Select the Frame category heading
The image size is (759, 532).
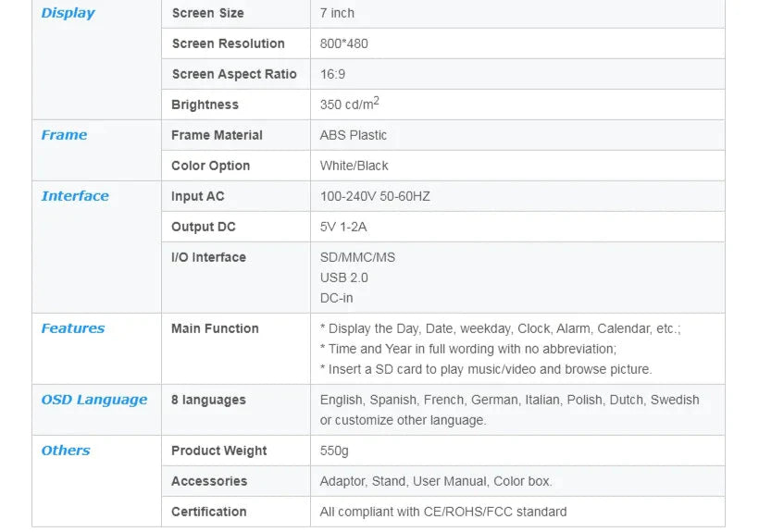[x=64, y=135]
